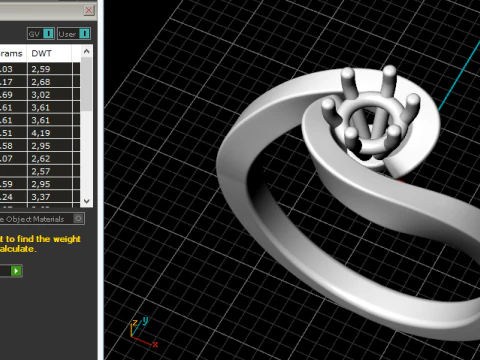The width and height of the screenshot is (480, 360).
Task: Click the circular icon on Object Materials
Action: tap(78, 219)
